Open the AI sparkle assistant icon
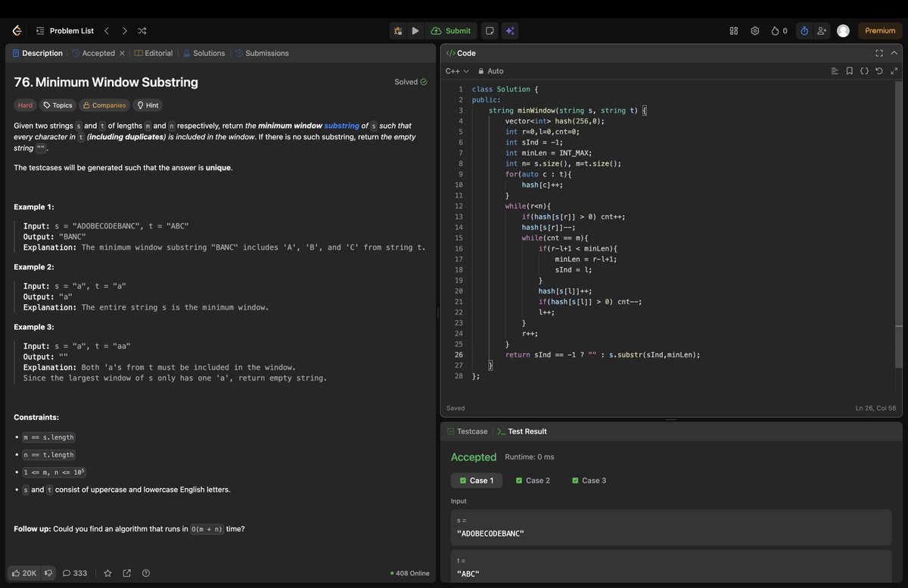 coord(510,31)
